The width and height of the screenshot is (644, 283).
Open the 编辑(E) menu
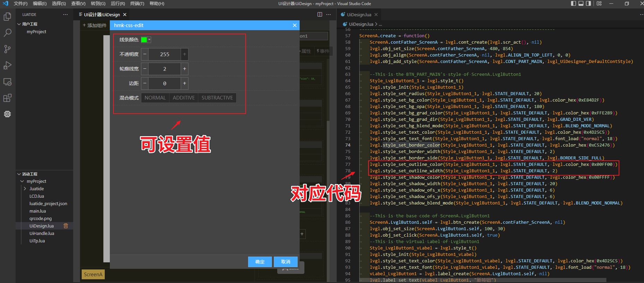point(40,3)
